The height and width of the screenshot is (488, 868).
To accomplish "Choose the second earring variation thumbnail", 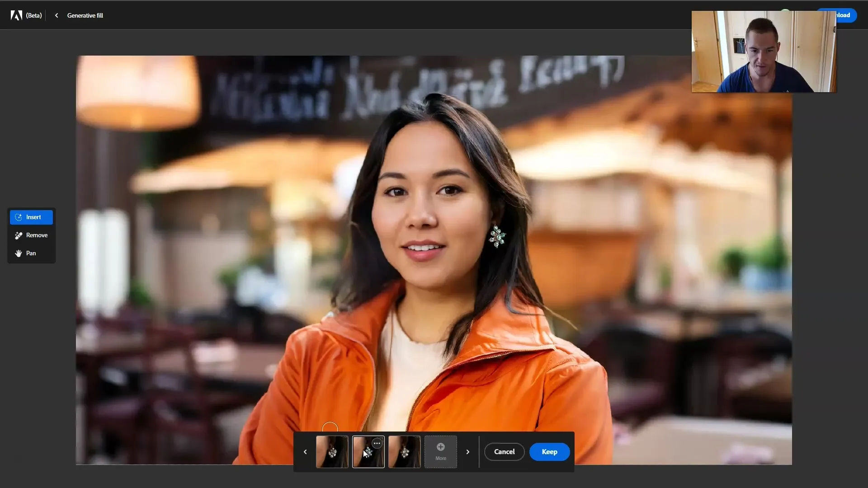I will (x=368, y=452).
